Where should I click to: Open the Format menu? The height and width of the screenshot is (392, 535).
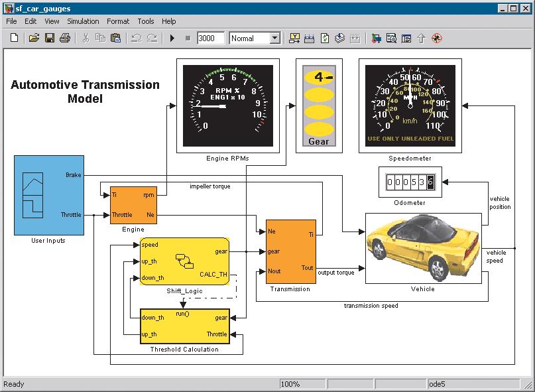point(118,21)
